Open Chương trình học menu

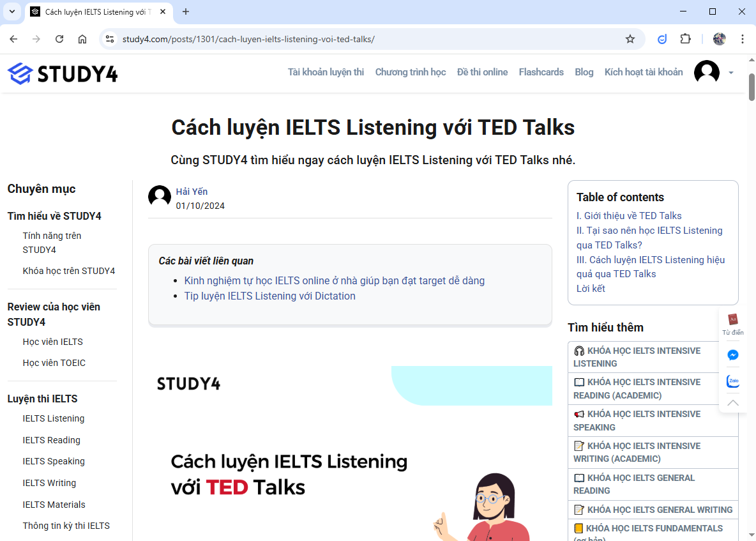point(411,72)
